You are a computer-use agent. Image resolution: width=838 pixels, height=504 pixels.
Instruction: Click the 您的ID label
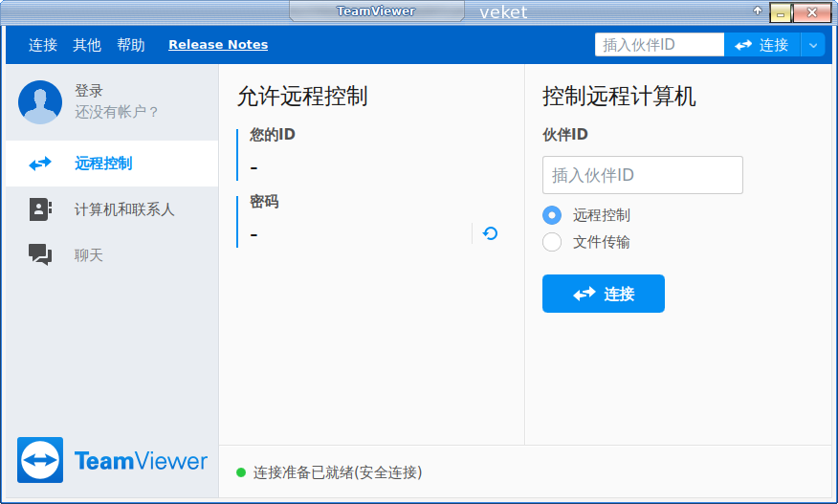[x=272, y=135]
